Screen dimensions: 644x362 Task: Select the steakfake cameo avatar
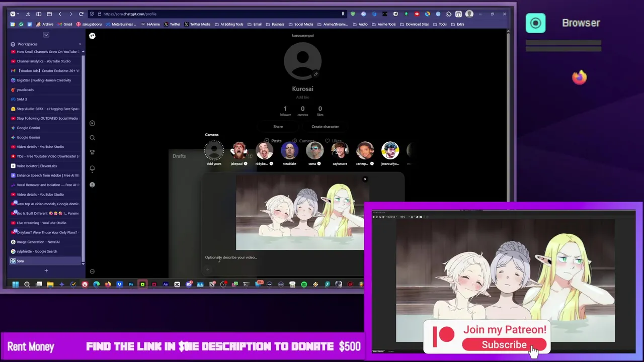(x=289, y=151)
